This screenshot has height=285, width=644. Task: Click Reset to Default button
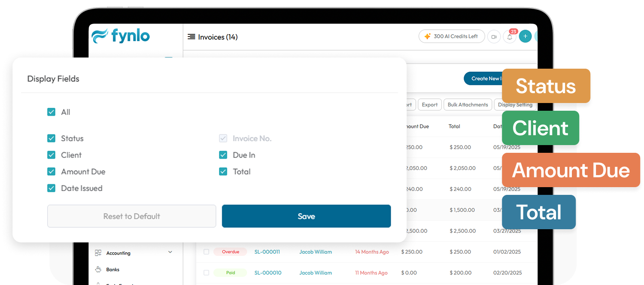(x=131, y=216)
